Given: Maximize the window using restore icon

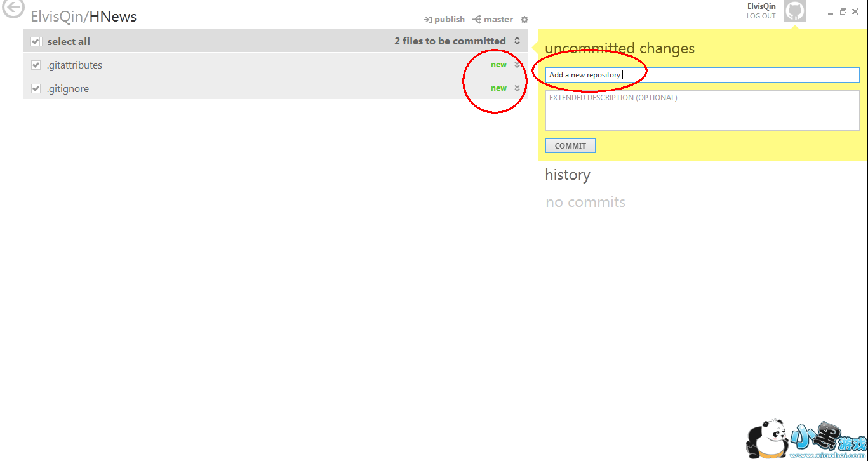Looking at the screenshot, I should (843, 11).
